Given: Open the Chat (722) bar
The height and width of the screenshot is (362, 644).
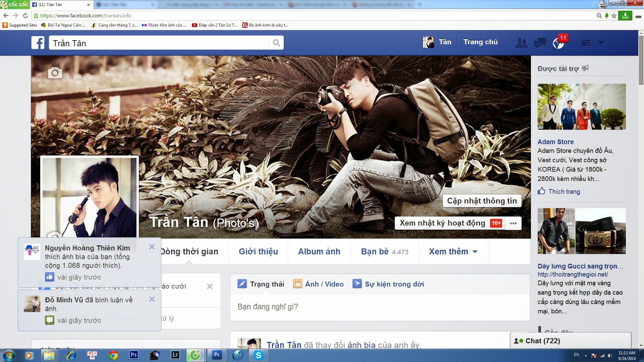Looking at the screenshot, I should tap(570, 341).
